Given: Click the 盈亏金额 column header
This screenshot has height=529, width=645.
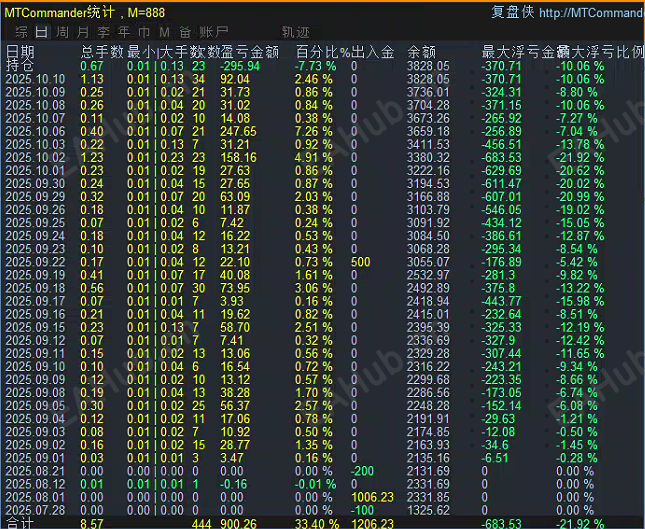Looking at the screenshot, I should click(250, 52).
